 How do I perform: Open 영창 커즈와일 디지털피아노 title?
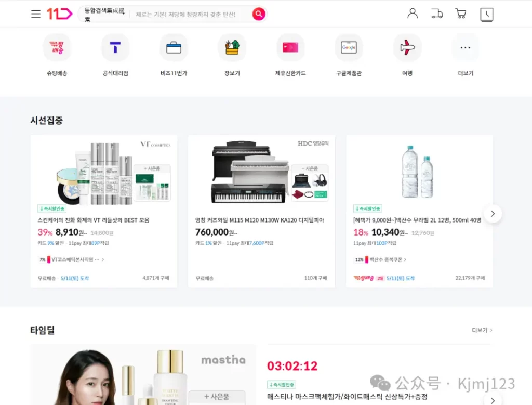click(260, 220)
